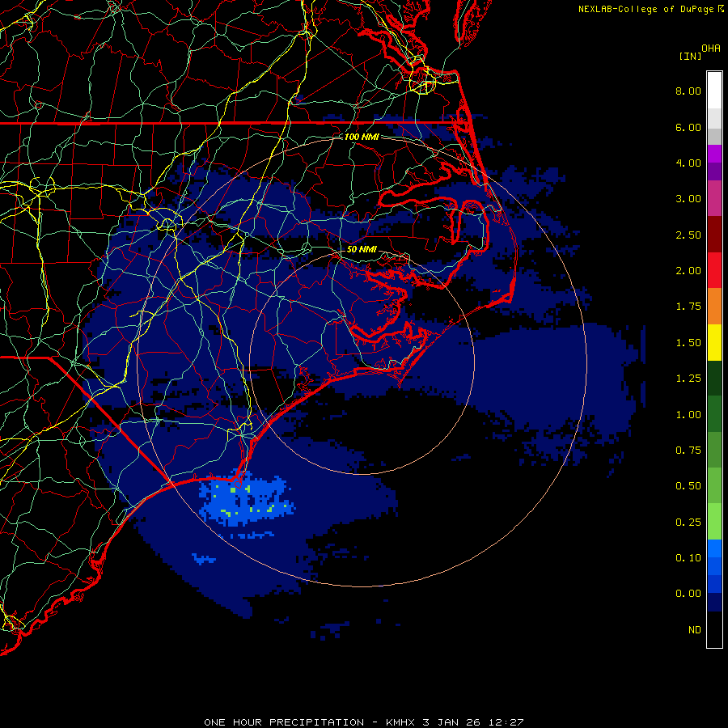Select the 4.00 legend value

(688, 163)
